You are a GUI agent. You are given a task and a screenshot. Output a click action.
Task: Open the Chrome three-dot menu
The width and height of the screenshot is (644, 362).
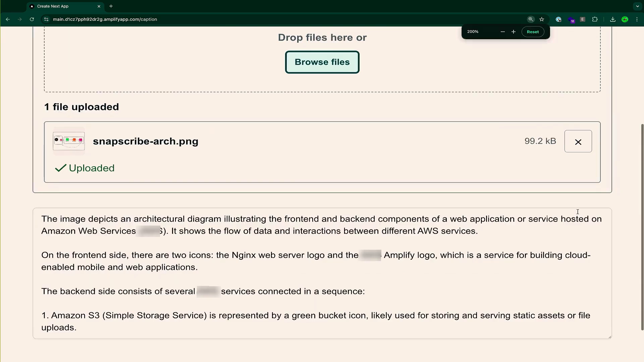pos(637,19)
